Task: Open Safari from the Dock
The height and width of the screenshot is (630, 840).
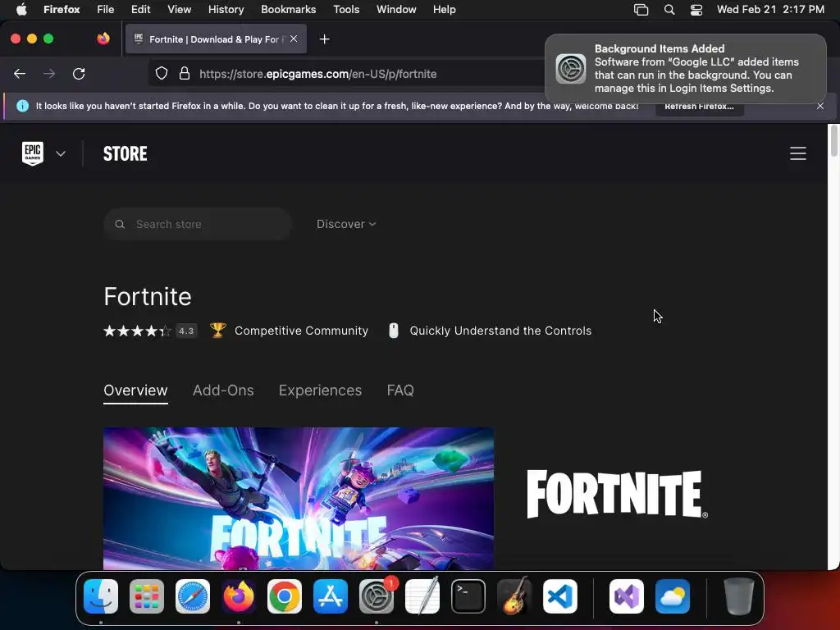Action: click(192, 596)
